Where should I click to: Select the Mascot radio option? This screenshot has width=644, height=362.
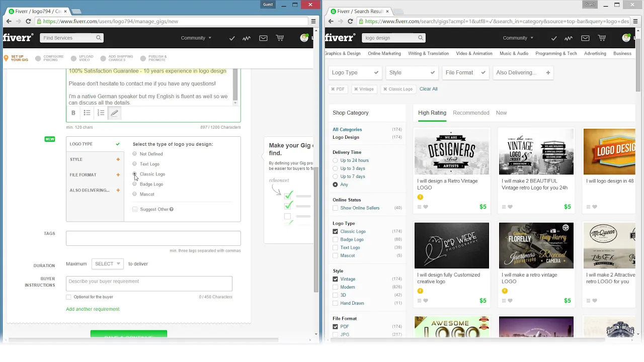134,194
